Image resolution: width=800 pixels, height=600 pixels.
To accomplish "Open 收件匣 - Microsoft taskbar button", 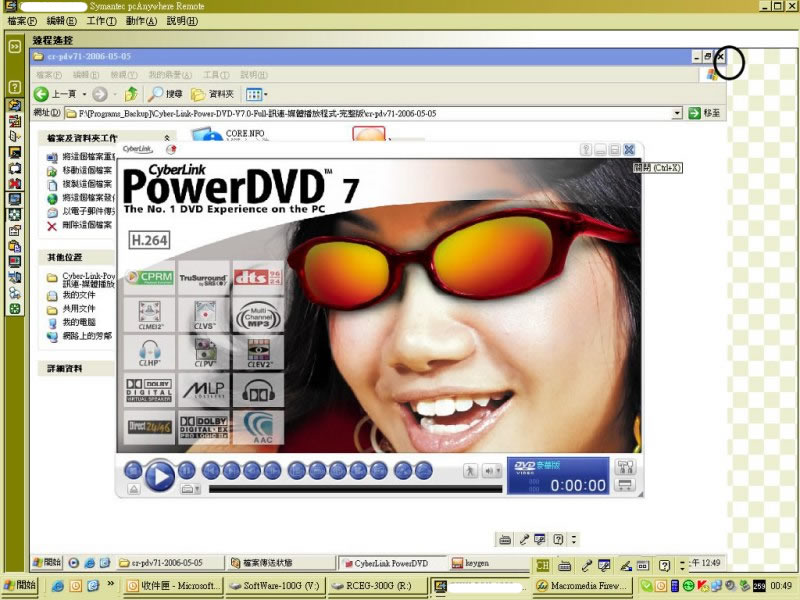I will (173, 586).
